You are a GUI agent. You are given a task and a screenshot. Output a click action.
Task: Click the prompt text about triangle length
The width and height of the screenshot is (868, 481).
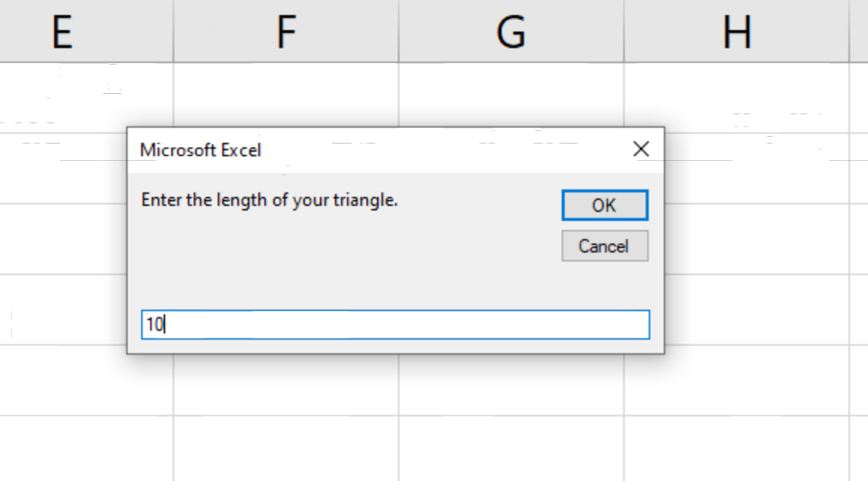tap(268, 199)
